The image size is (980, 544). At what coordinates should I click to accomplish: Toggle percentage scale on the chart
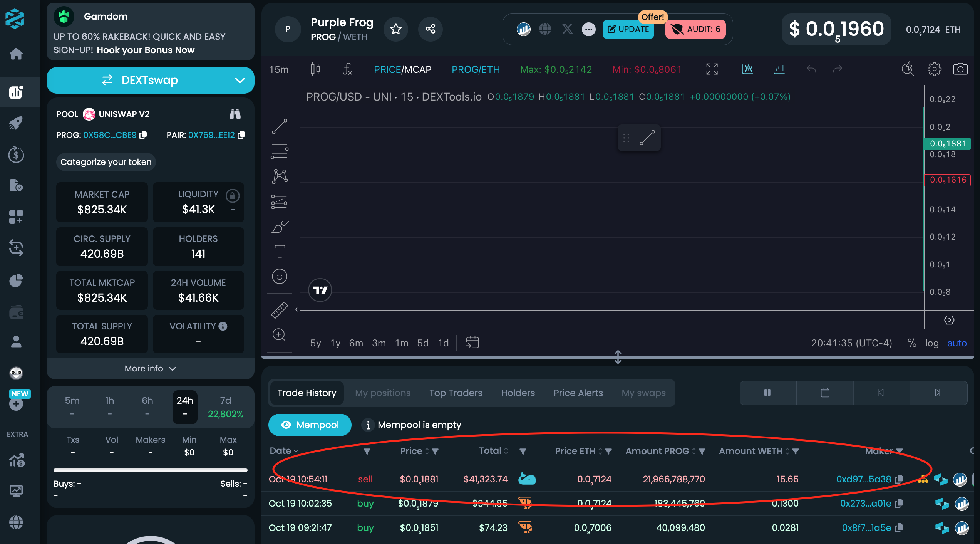point(912,343)
